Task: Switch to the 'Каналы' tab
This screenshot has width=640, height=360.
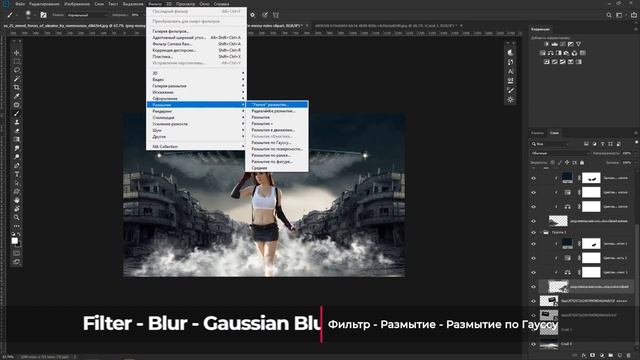Action: point(537,133)
